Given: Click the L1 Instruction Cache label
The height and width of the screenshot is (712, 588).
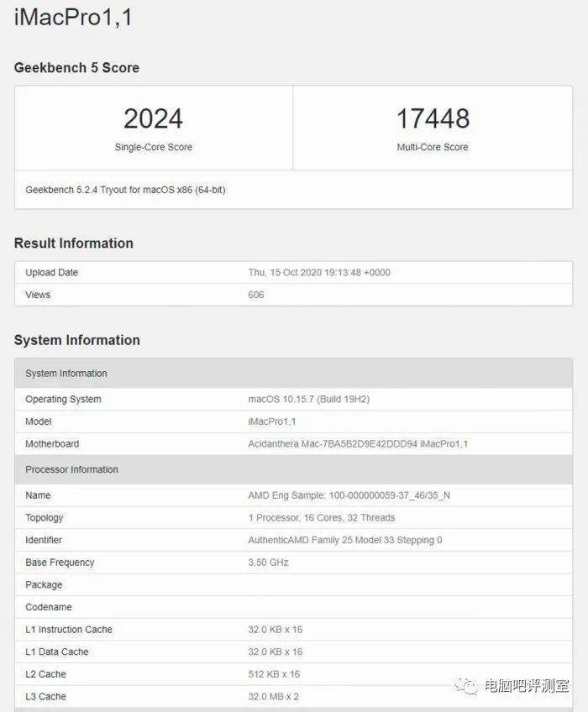Looking at the screenshot, I should click(69, 630).
